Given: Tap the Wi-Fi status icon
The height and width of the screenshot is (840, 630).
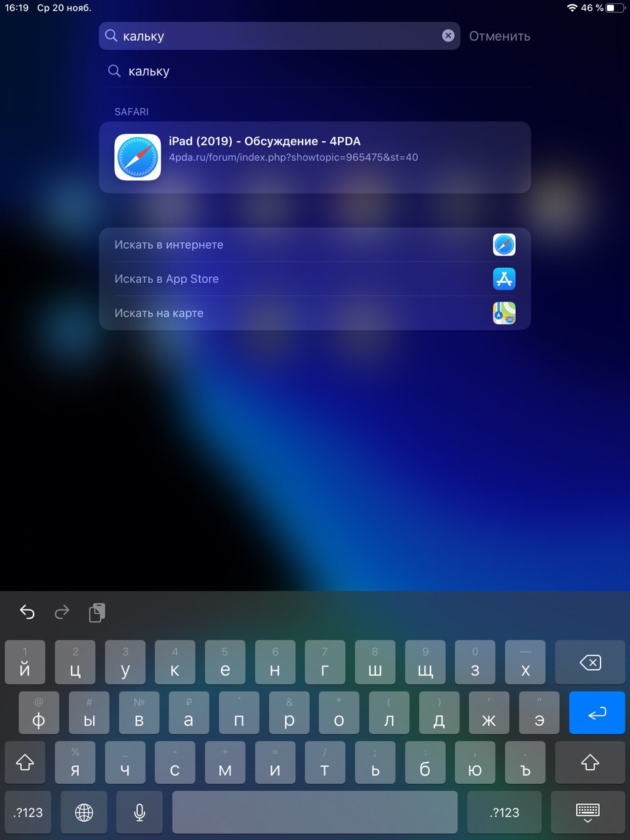Looking at the screenshot, I should (x=572, y=8).
